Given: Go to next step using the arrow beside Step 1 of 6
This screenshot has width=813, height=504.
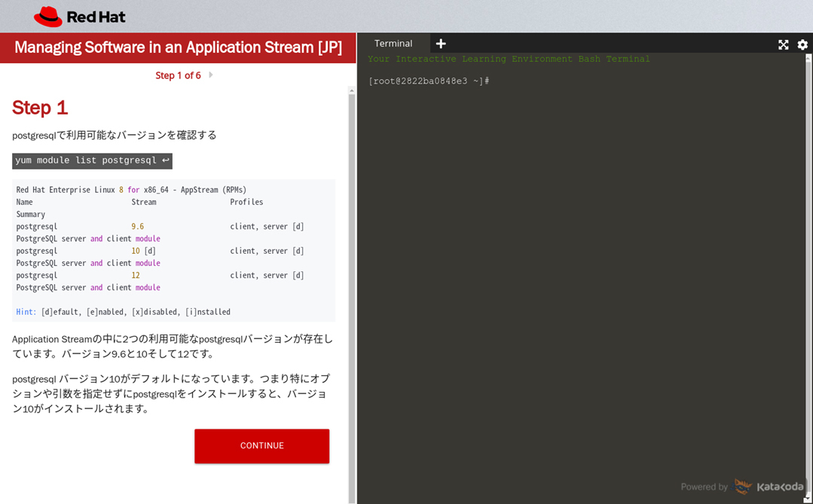Looking at the screenshot, I should pos(211,75).
